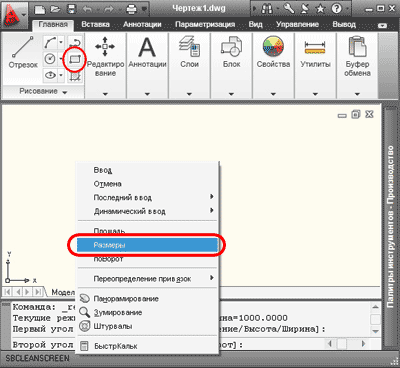The image size is (400, 368).
Task: Choose Ввод in the context menu
Action: (147, 170)
